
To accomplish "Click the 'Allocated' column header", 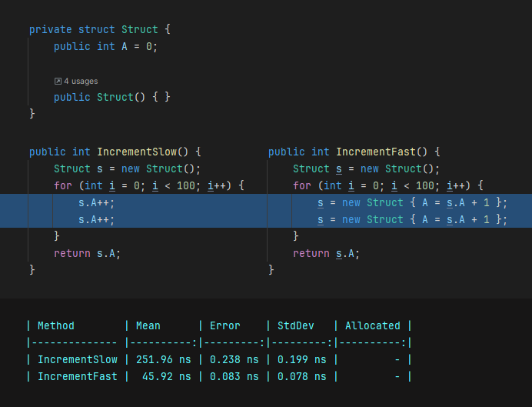I will pyautogui.click(x=373, y=326).
